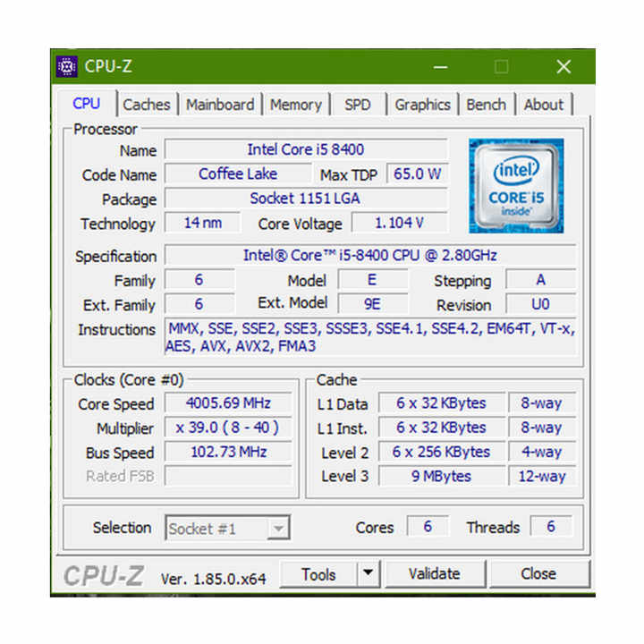Click the L1 Data '8-way' associativity value

[541, 402]
